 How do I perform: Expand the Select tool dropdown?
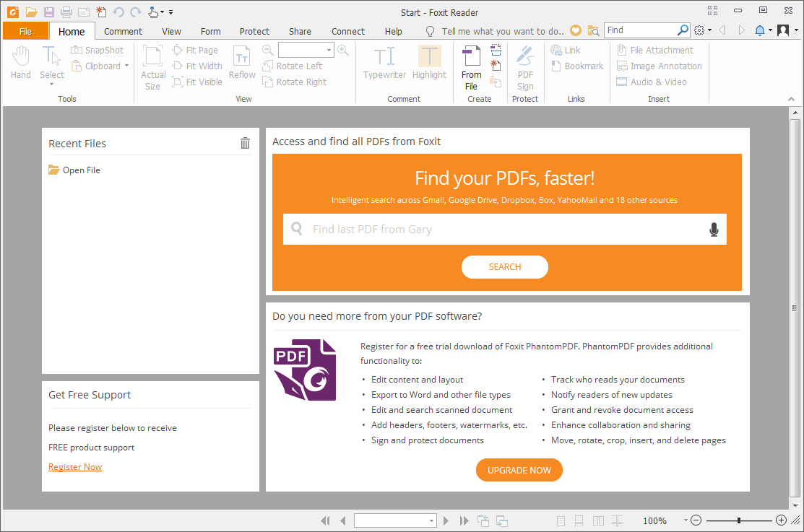tap(51, 84)
